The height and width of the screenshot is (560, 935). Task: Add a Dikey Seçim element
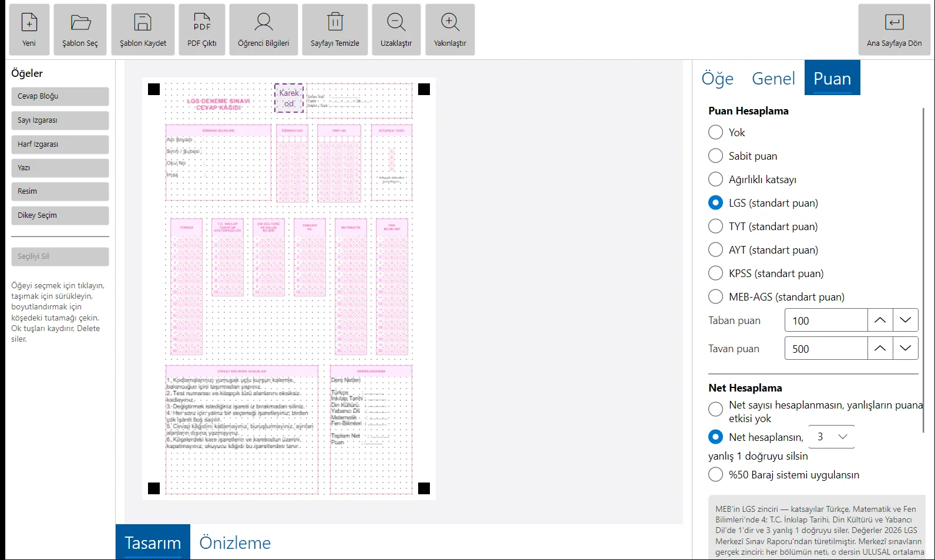pyautogui.click(x=60, y=215)
